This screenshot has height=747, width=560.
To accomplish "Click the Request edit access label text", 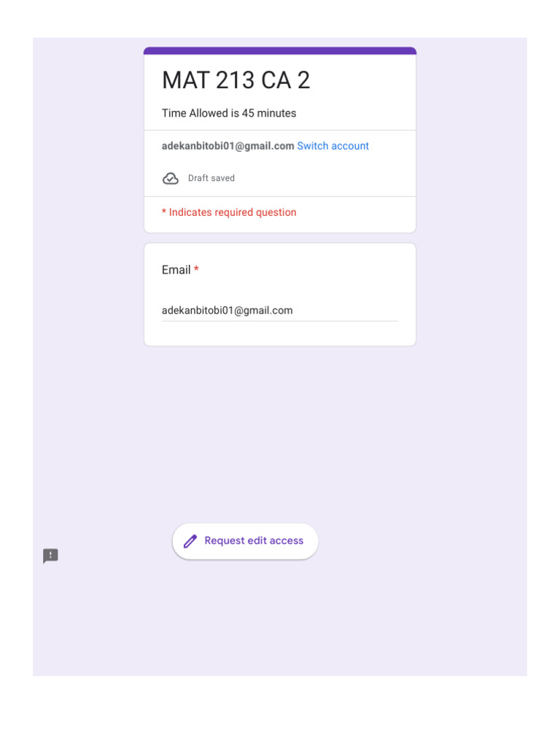I will coord(254,541).
